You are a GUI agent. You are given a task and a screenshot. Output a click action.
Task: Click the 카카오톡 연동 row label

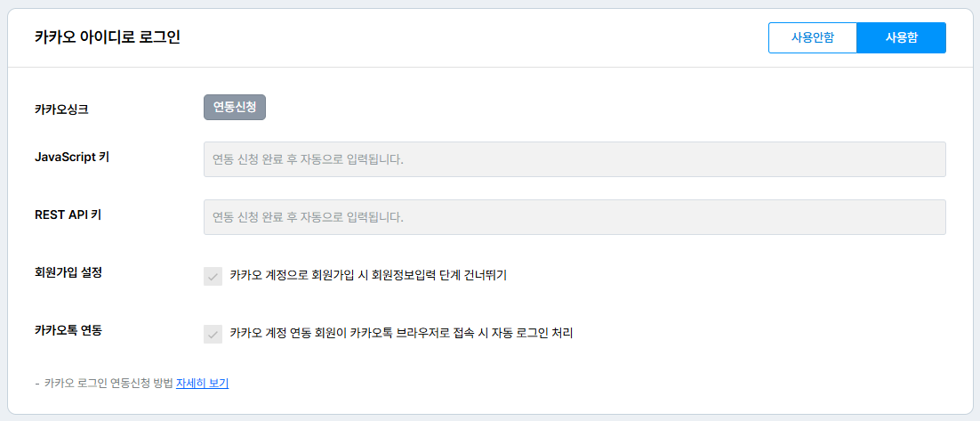(68, 330)
